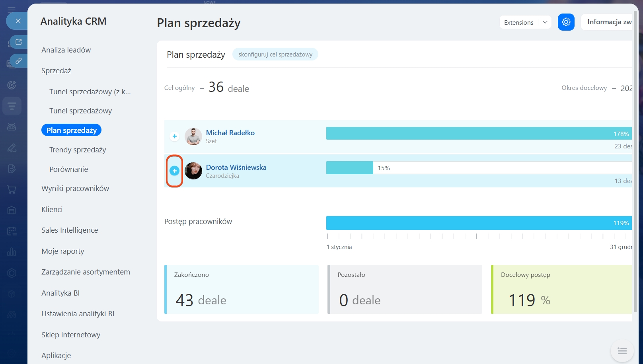Open the document edit icon in the left rail
Screen dimensions: 643x364
pyautogui.click(x=12, y=169)
